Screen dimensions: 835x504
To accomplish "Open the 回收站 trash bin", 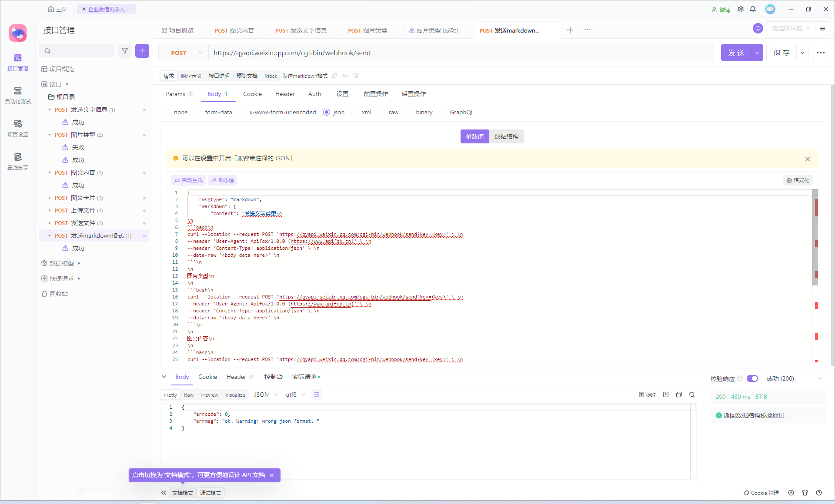I will [x=55, y=294].
